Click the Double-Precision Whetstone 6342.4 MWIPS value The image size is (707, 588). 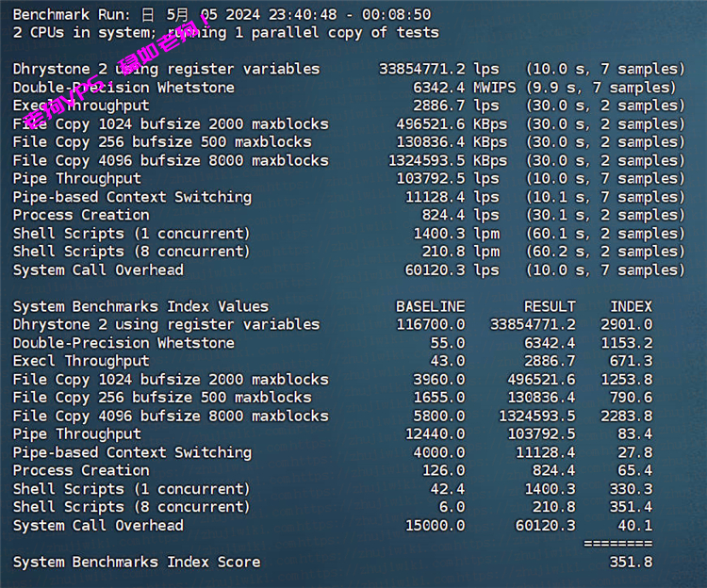pyautogui.click(x=465, y=87)
